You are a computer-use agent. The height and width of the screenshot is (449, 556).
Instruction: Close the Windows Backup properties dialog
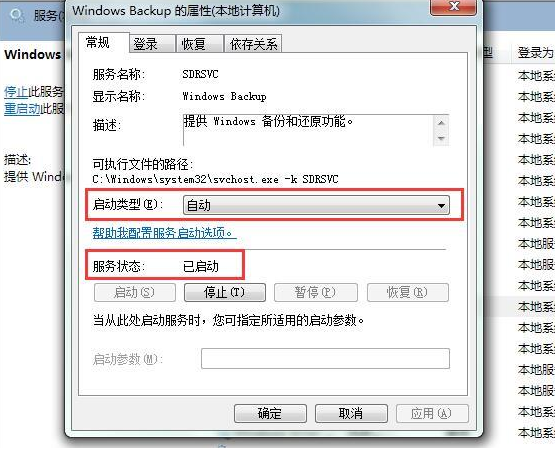(453, 7)
